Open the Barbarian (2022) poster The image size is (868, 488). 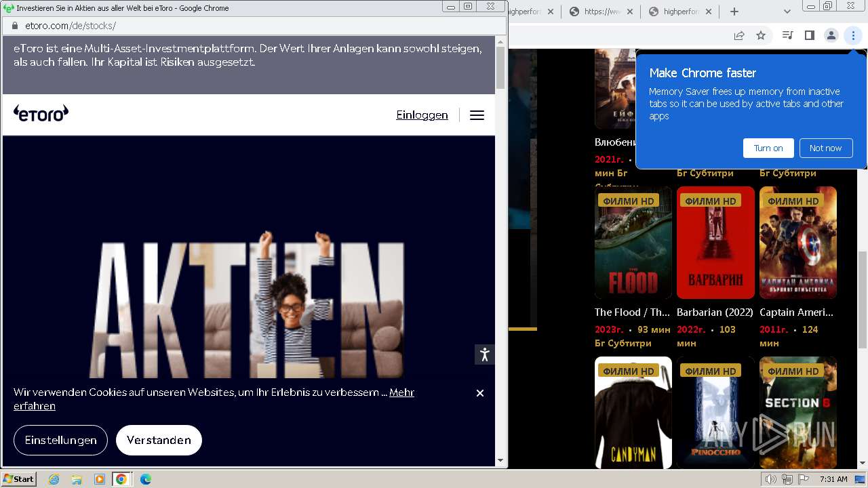tap(715, 243)
